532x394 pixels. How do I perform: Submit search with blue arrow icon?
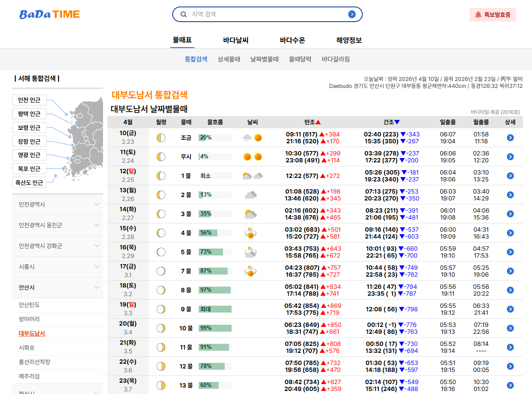pyautogui.click(x=352, y=14)
